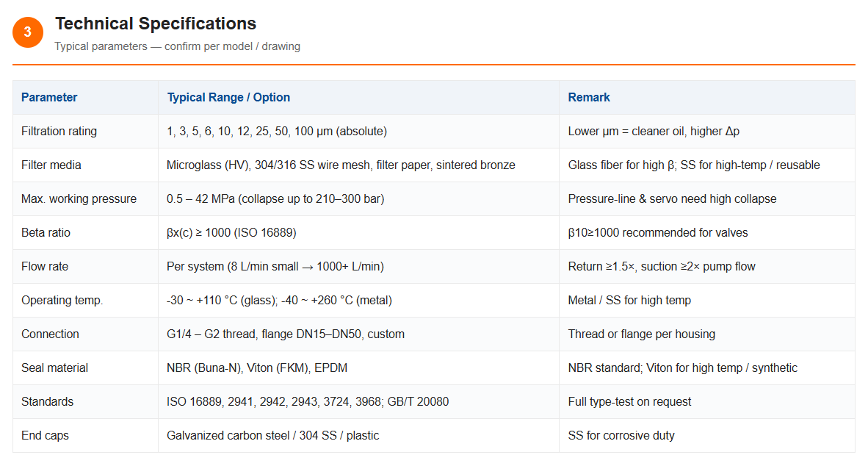
Task: Click "Pressure-line & servo need high collapse" remark
Action: point(672,199)
